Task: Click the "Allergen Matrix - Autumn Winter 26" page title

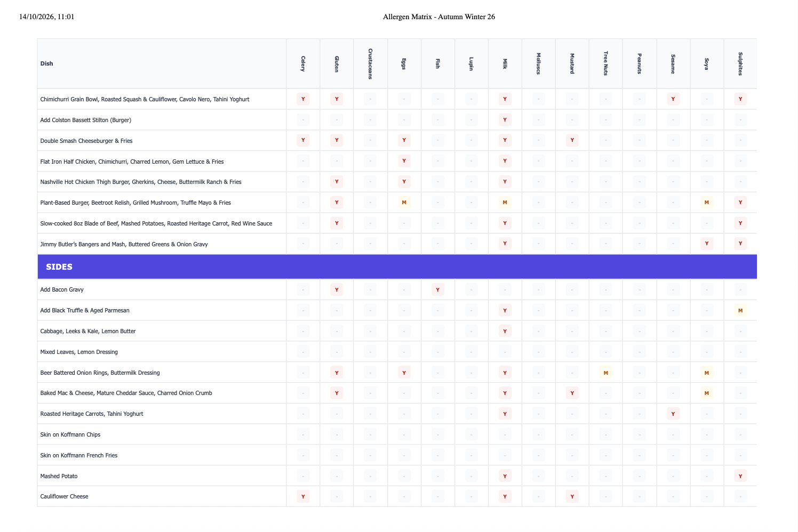Action: click(438, 17)
